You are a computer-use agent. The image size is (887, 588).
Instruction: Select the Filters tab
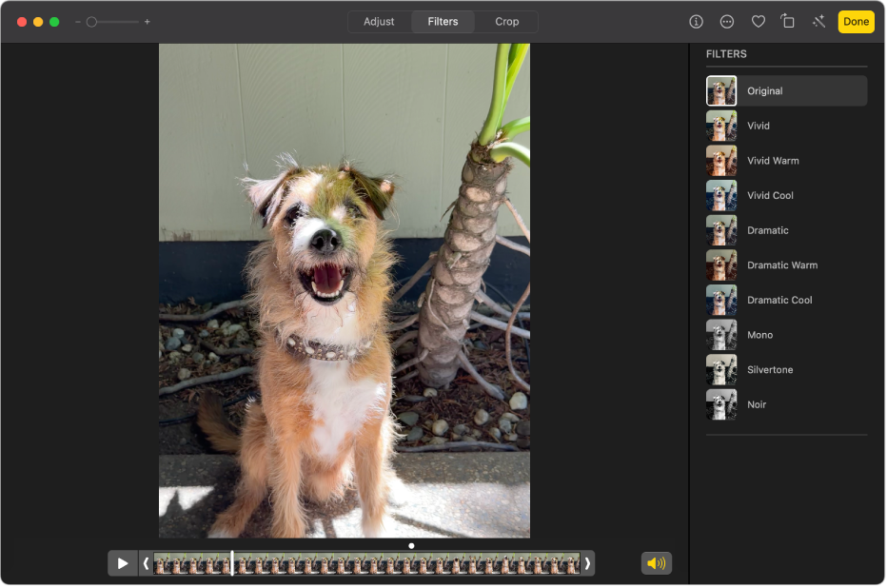point(443,22)
